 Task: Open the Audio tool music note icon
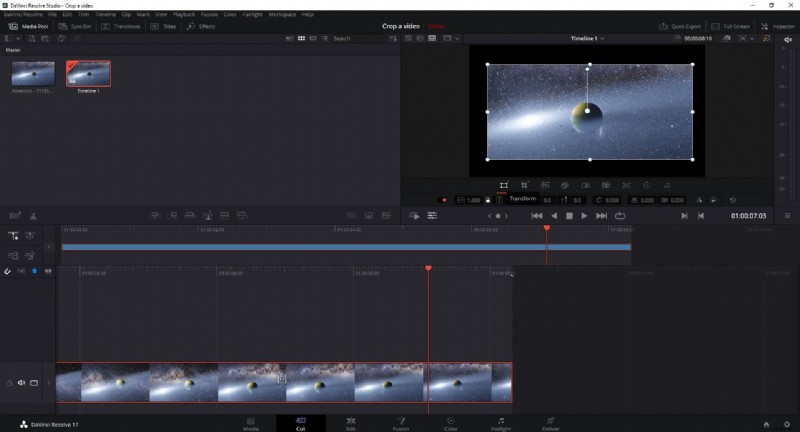pos(667,185)
